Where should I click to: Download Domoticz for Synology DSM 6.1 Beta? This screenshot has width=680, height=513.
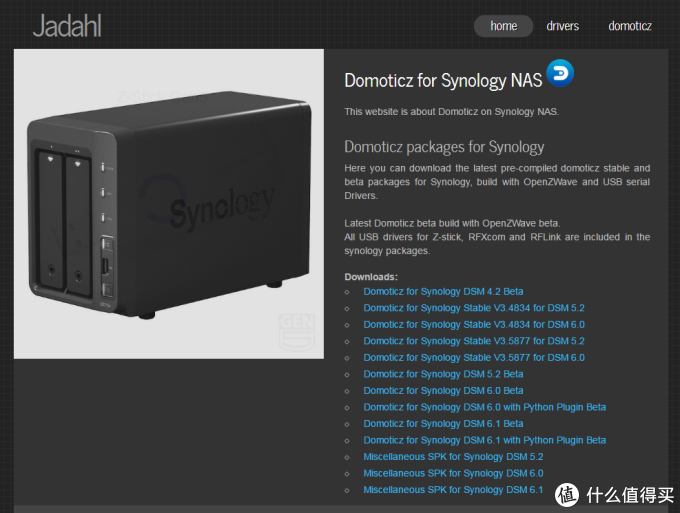click(x=443, y=424)
